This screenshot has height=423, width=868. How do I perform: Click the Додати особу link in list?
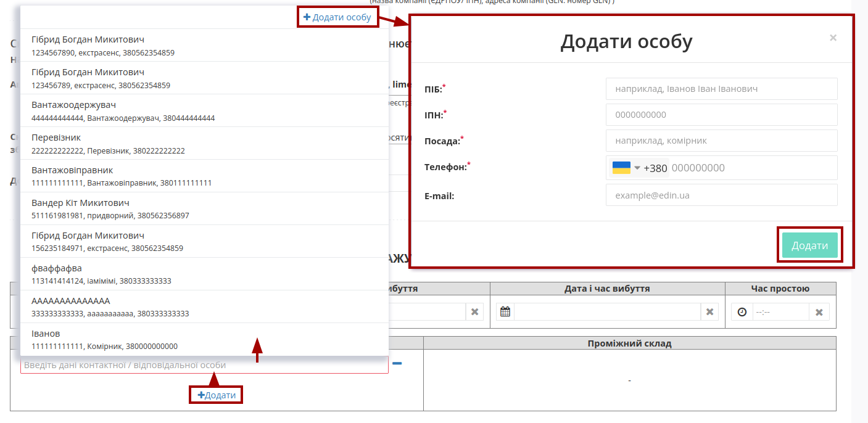coord(337,17)
